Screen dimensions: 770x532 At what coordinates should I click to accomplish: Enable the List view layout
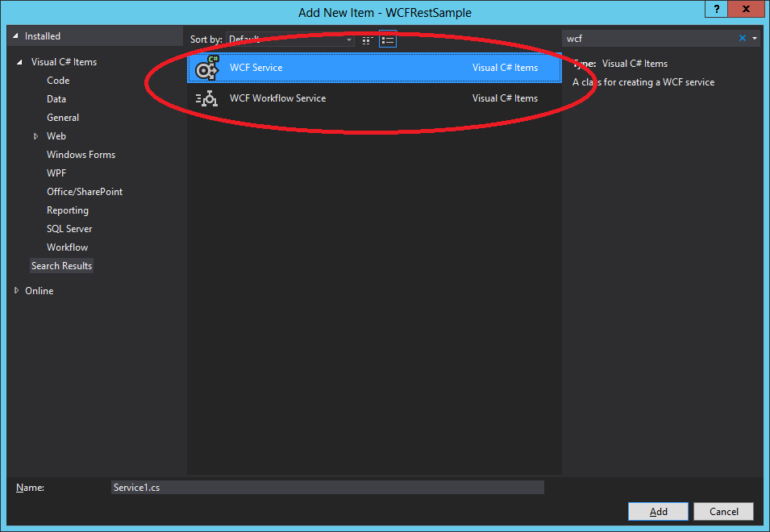387,39
